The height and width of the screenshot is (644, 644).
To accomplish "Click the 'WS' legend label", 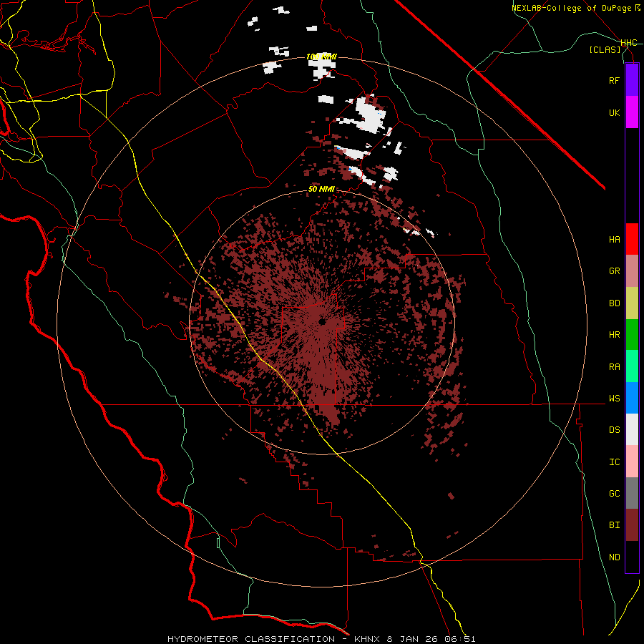I will 614,399.
